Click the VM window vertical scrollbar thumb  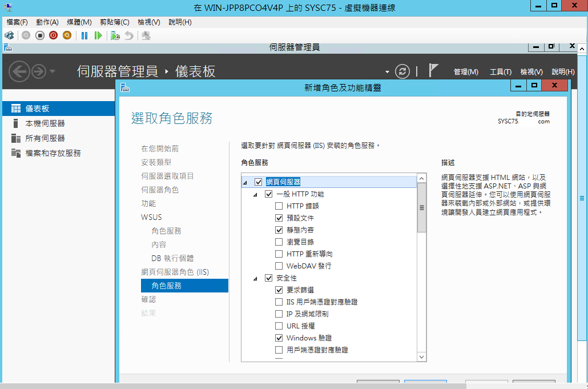(582, 198)
